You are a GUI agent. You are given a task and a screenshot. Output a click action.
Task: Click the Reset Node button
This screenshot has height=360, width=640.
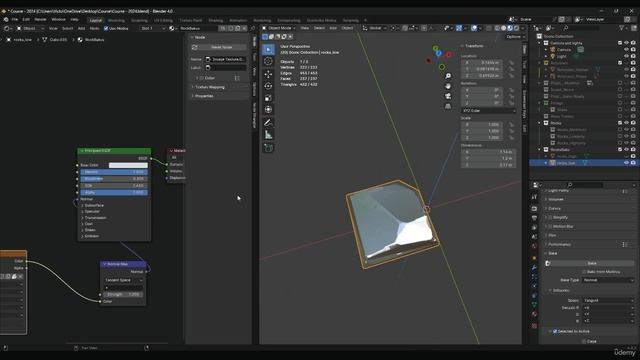pyautogui.click(x=222, y=47)
